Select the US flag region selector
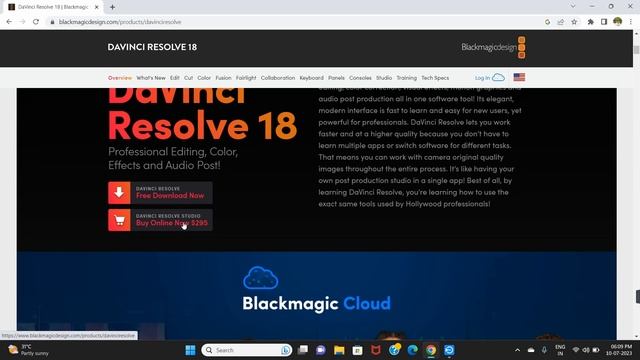The image size is (640, 360). coord(519,78)
